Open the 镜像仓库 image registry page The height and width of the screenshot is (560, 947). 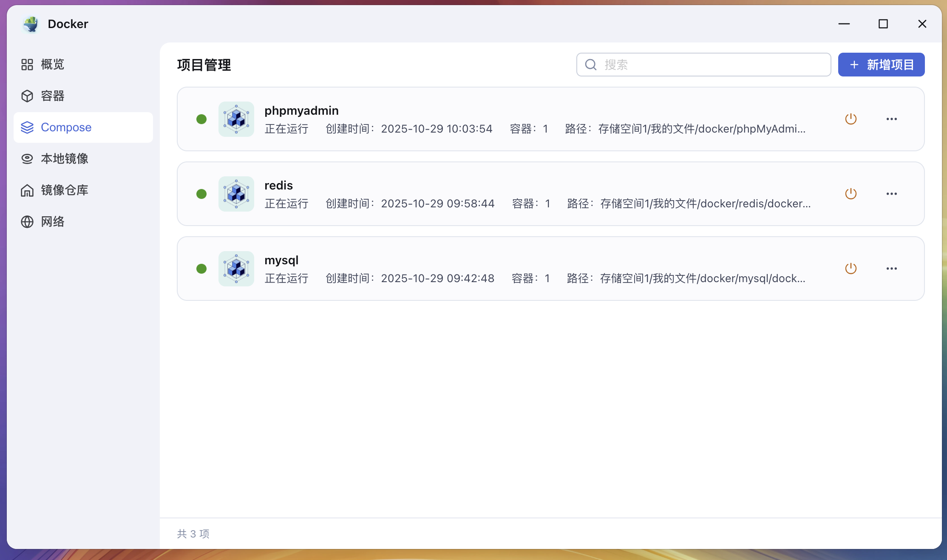click(64, 190)
